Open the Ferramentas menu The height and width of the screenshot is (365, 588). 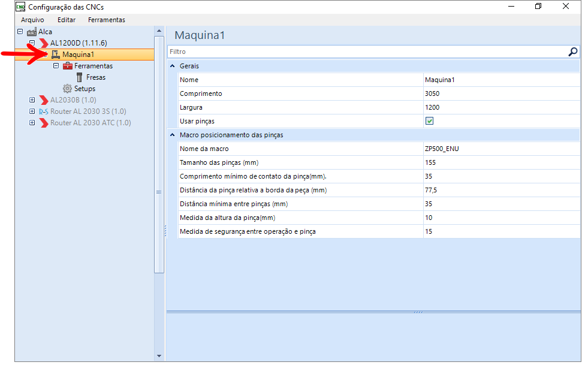coord(107,20)
